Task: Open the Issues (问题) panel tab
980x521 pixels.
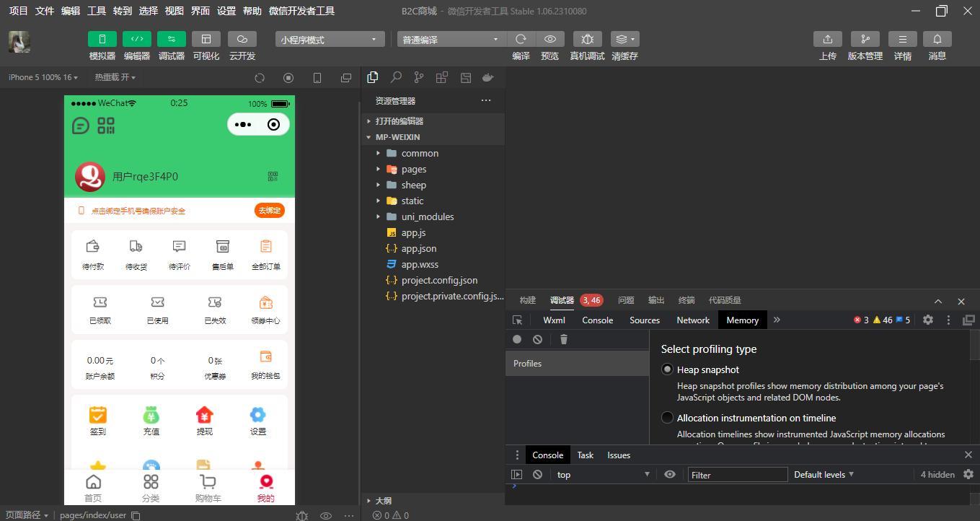Action: click(x=626, y=300)
